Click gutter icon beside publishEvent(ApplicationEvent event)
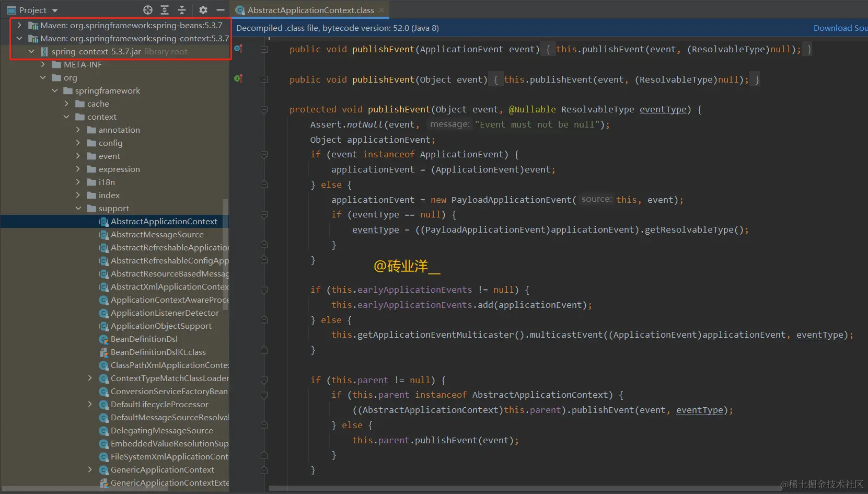The width and height of the screenshot is (868, 494). click(x=238, y=49)
